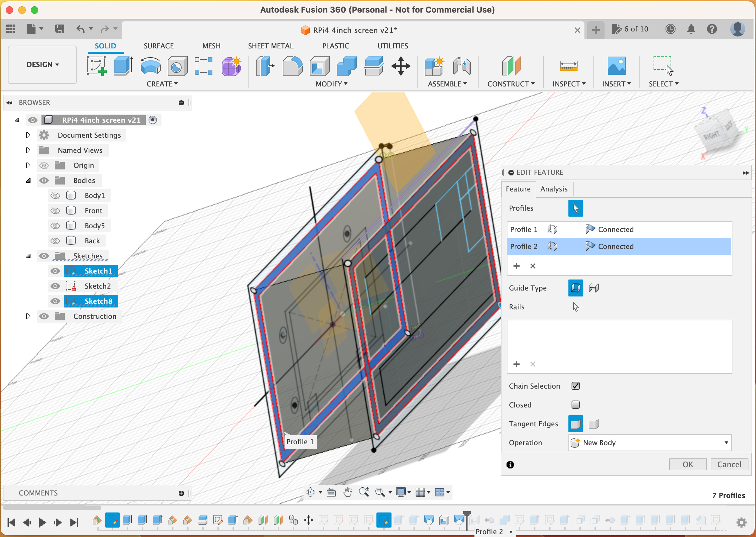Toggle the Closed checkbox

tap(575, 404)
